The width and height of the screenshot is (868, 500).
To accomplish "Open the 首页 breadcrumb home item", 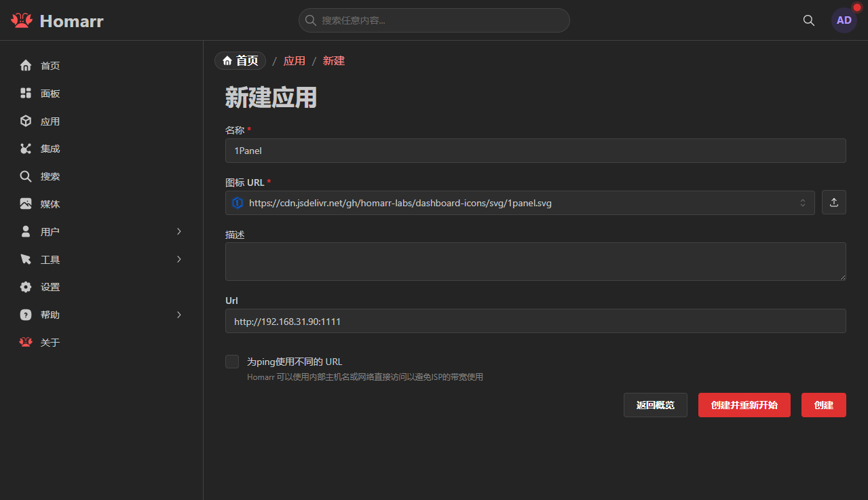I will click(240, 60).
